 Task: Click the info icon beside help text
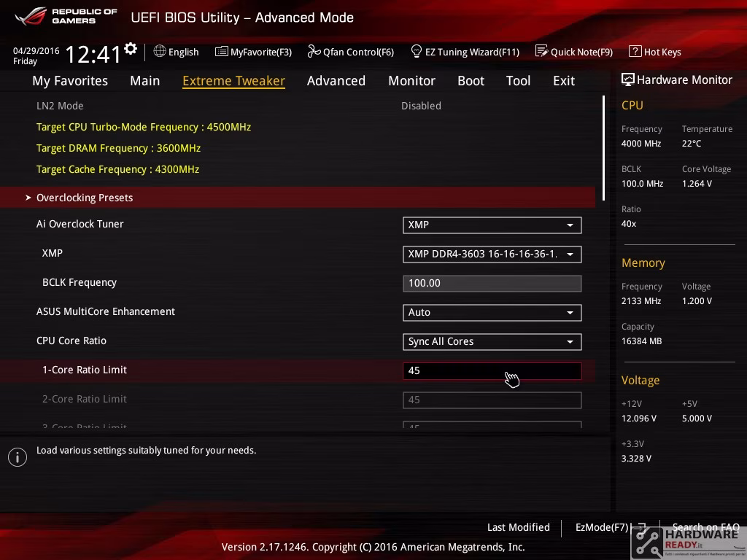point(18,457)
